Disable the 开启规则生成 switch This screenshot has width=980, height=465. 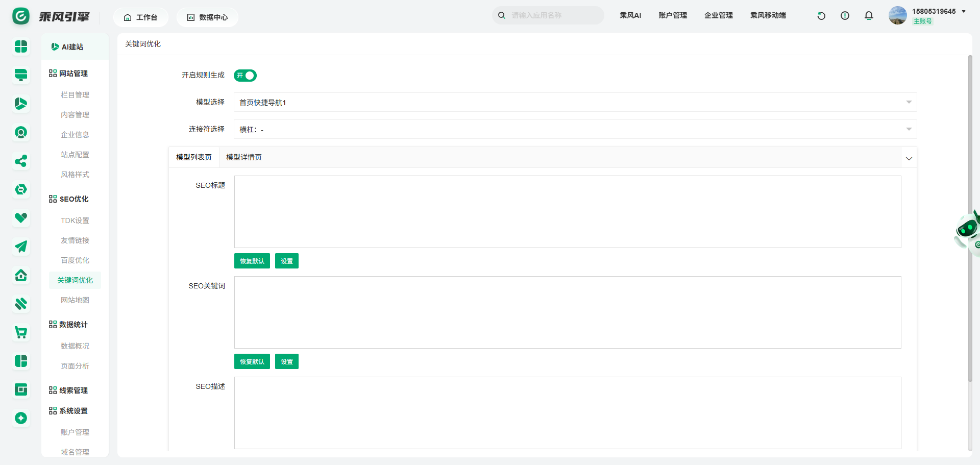(245, 76)
